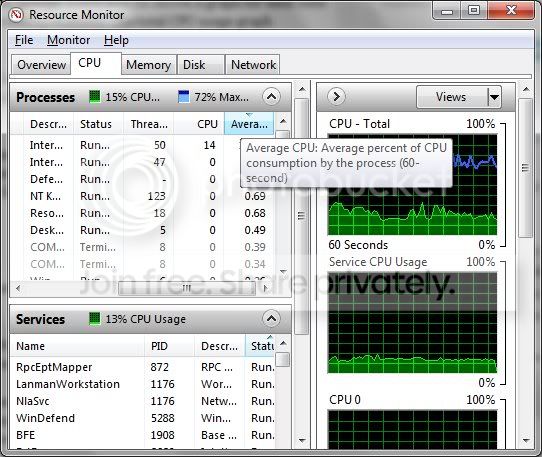Select the process row with 50 threads
This screenshot has width=542, height=457.
point(143,145)
